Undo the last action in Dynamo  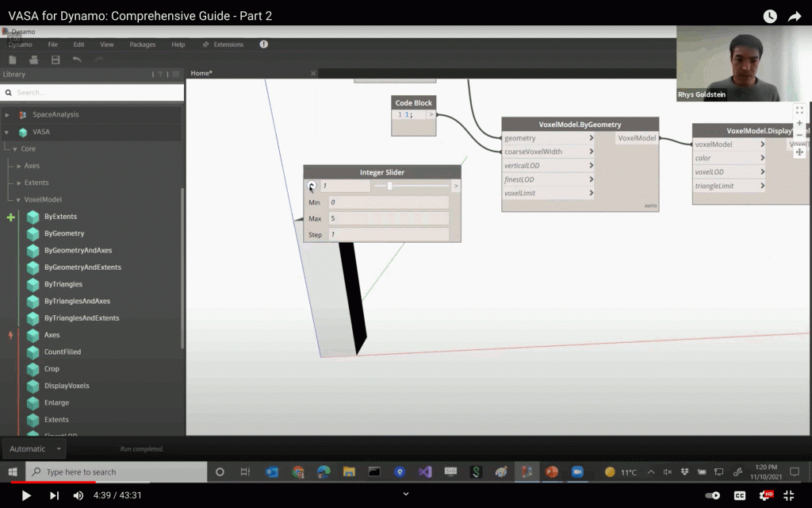[76, 60]
